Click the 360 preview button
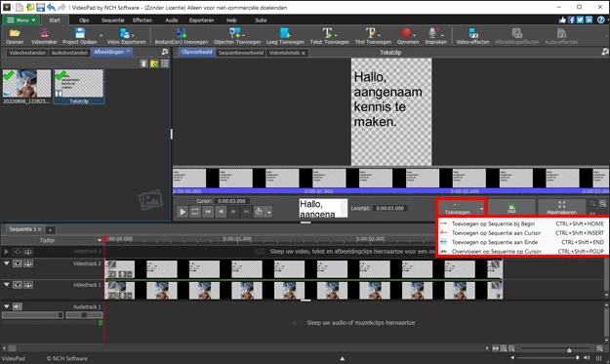 click(x=511, y=208)
